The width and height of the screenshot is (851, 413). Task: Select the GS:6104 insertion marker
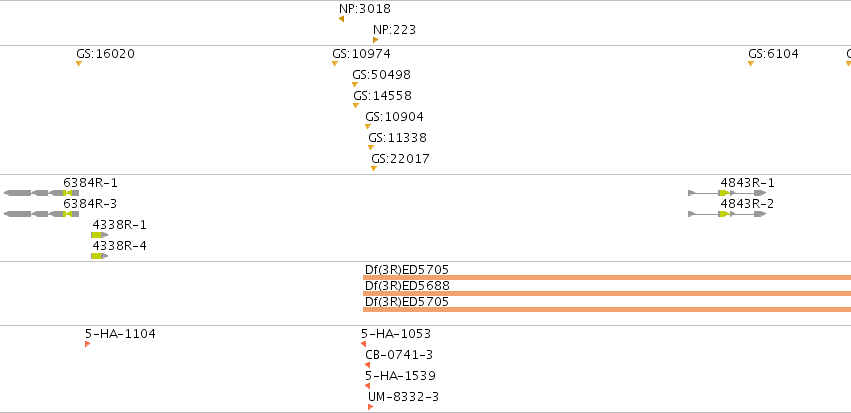[x=751, y=63]
